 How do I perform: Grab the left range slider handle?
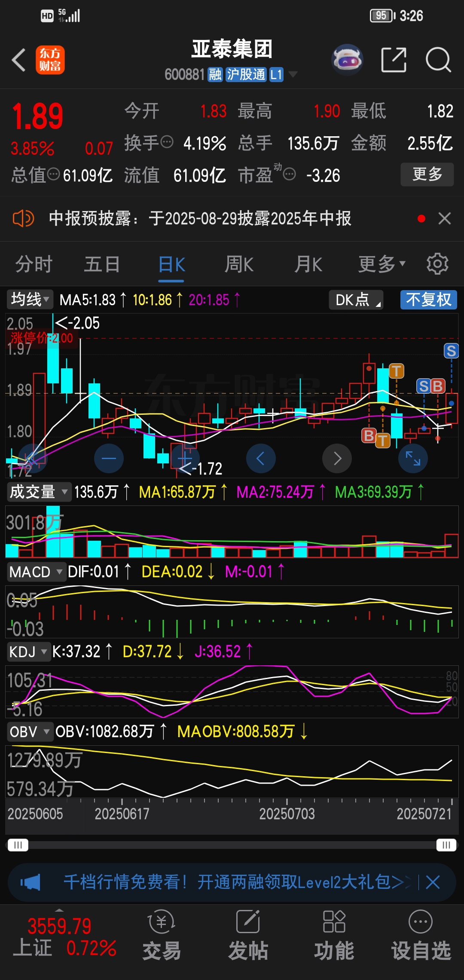(x=18, y=845)
